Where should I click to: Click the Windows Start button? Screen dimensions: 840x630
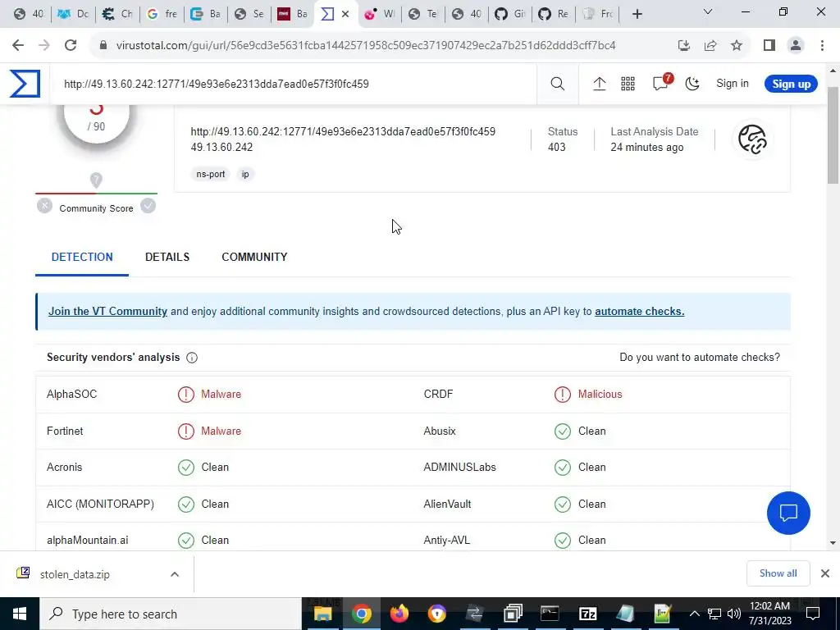[x=20, y=614]
